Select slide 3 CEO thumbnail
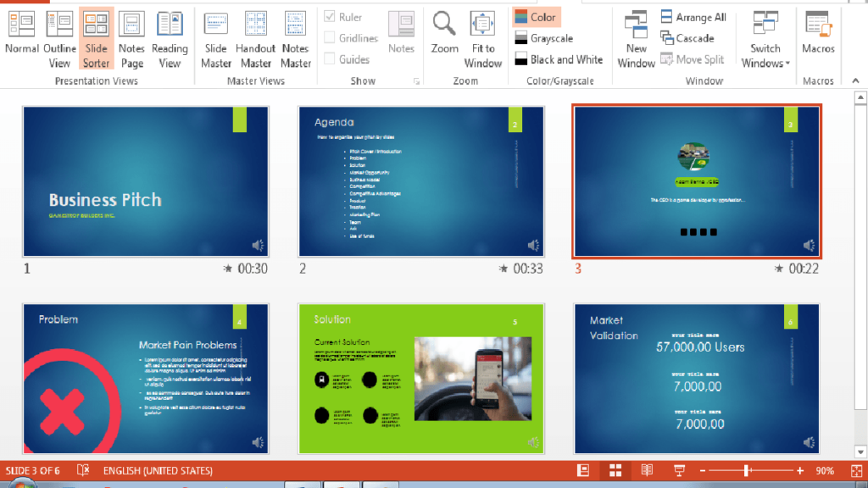The height and width of the screenshot is (488, 868). [697, 181]
